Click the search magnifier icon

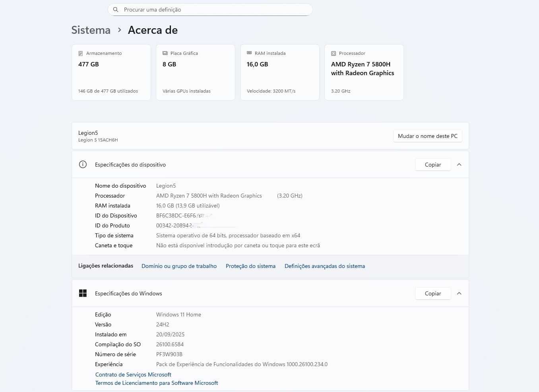(x=116, y=10)
